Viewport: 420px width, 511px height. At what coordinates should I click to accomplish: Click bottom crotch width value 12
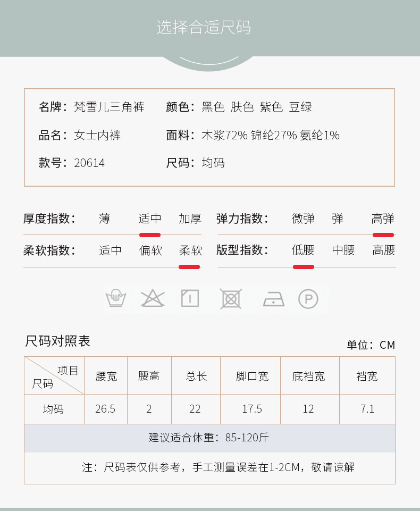pos(308,409)
